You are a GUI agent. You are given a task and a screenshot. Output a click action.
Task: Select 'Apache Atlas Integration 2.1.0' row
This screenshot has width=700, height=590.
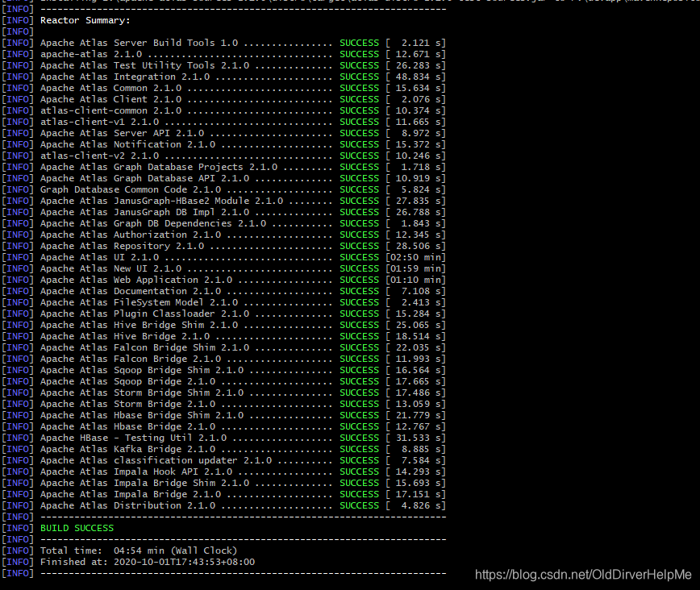tap(125, 77)
